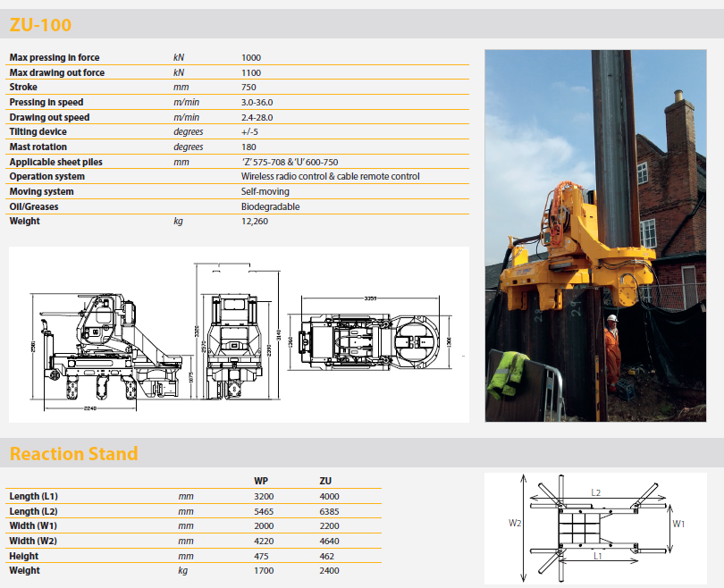Click the ZU-100 heading
The height and width of the screenshot is (588, 724).
(40, 24)
